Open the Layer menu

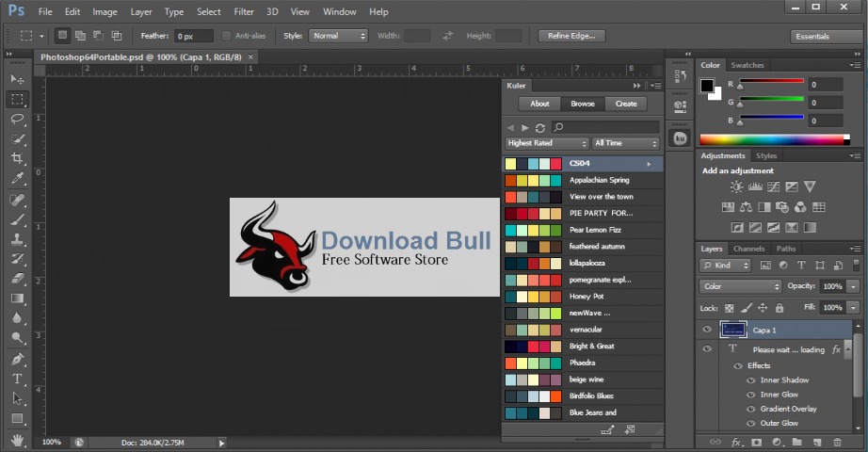click(x=141, y=11)
